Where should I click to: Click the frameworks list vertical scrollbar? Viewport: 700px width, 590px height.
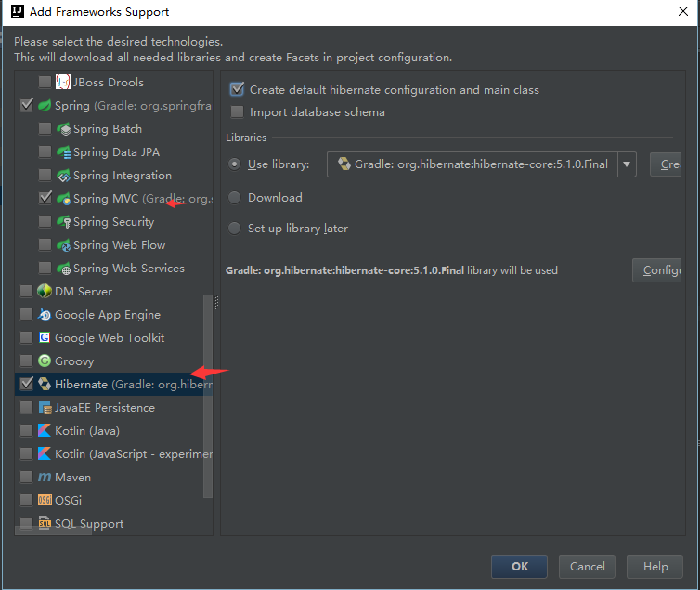click(x=208, y=396)
